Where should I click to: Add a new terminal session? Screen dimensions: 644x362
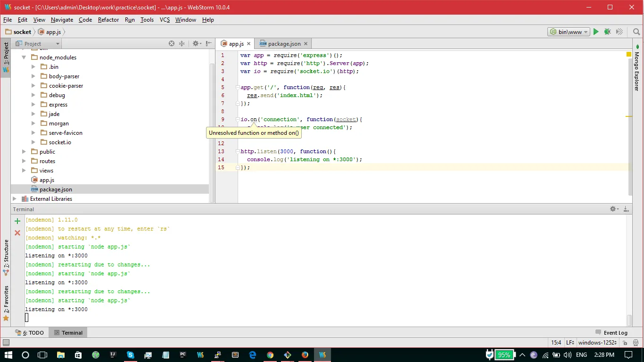tap(17, 221)
